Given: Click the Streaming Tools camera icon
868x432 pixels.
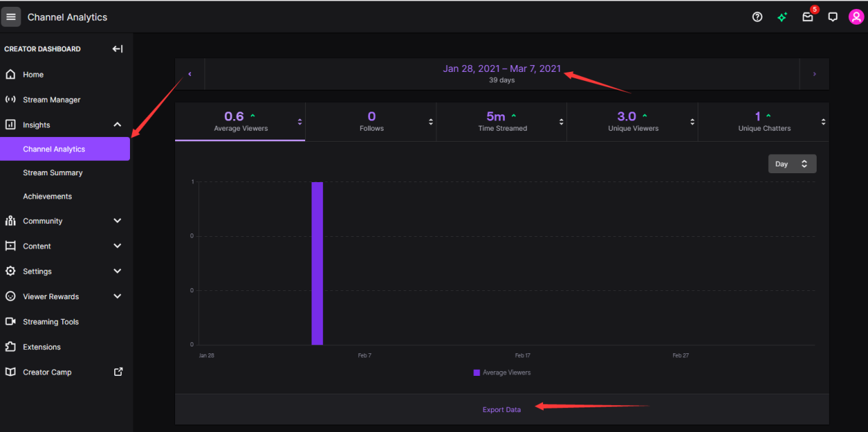Looking at the screenshot, I should [x=10, y=322].
